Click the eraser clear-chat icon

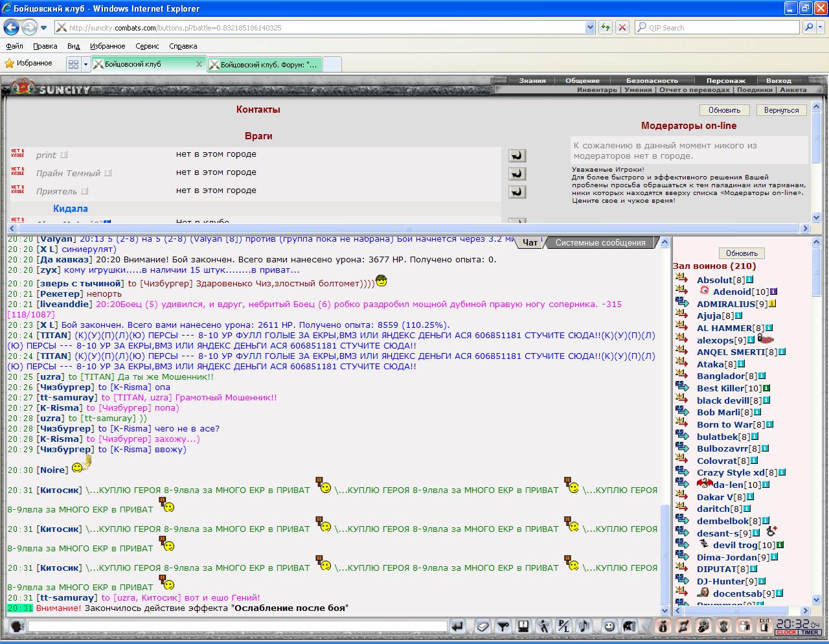[483, 627]
